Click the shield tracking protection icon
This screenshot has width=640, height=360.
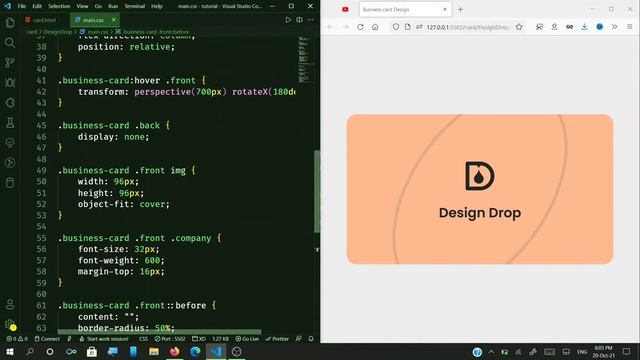(x=396, y=27)
